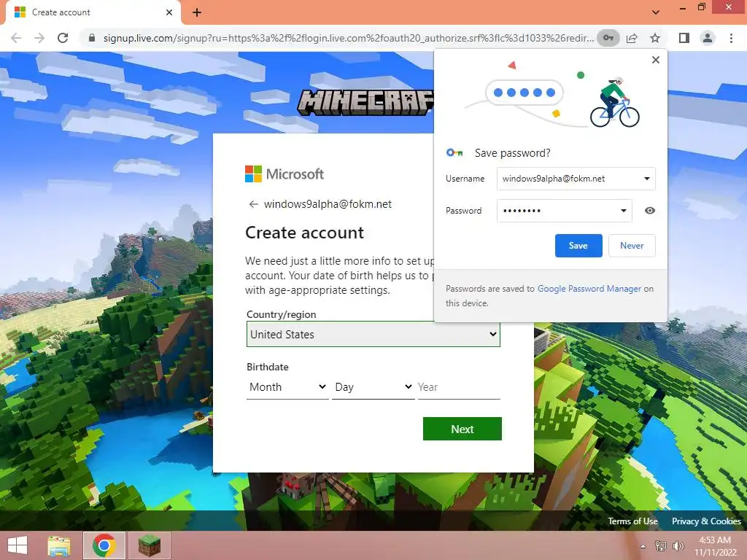Viewport: 747px width, 560px height.
Task: Click the share page icon
Action: pyautogui.click(x=632, y=38)
